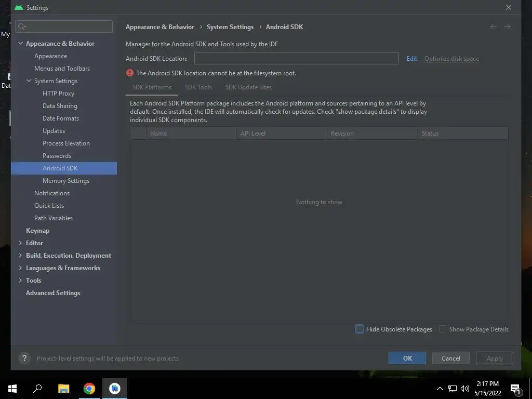
Task: Select Path Variables settings
Action: pos(54,218)
